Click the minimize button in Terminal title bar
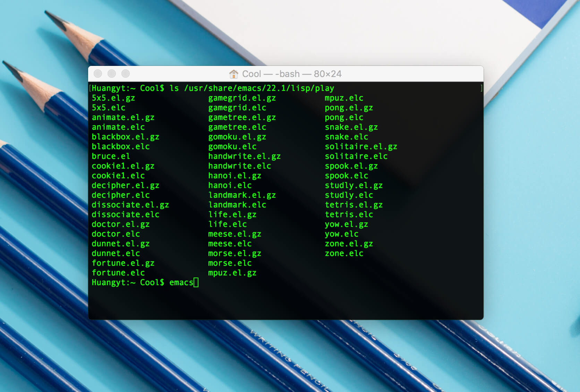Image resolution: width=580 pixels, height=392 pixels. coord(112,74)
